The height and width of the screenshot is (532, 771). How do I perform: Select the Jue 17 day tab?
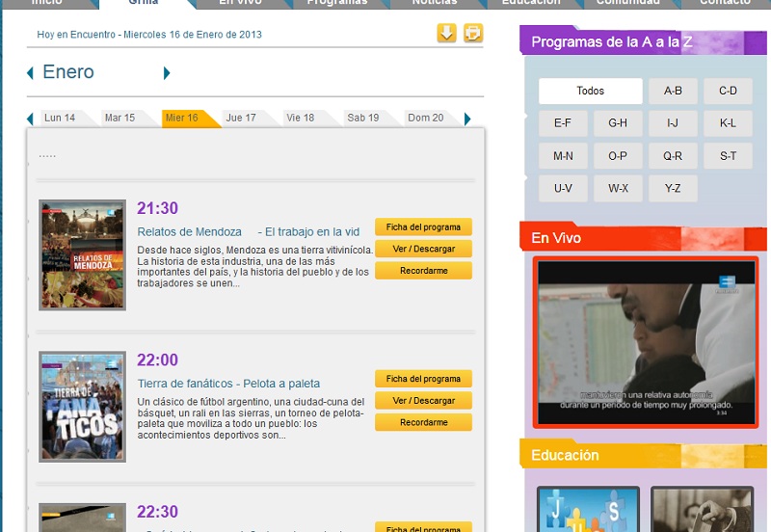pyautogui.click(x=241, y=118)
